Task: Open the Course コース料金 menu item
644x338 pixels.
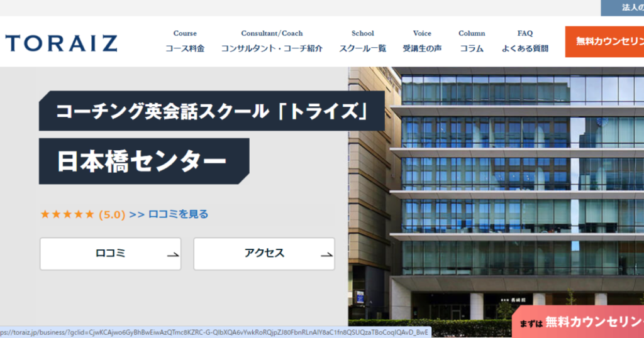Action: pyautogui.click(x=185, y=41)
